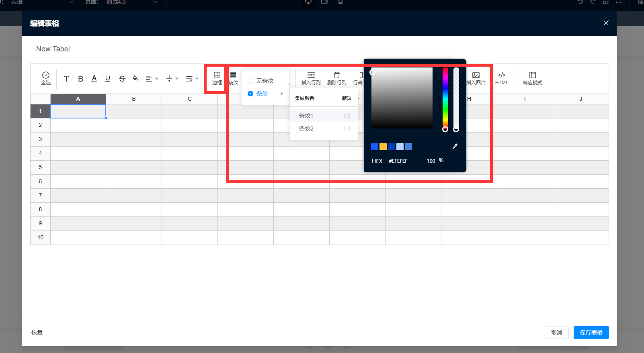The height and width of the screenshot is (353, 644).
Task: Click the 响应模式 responsive mode icon
Action: [x=532, y=78]
